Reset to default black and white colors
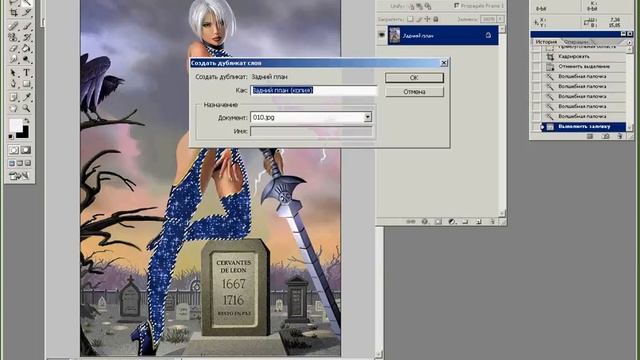 pyautogui.click(x=11, y=137)
